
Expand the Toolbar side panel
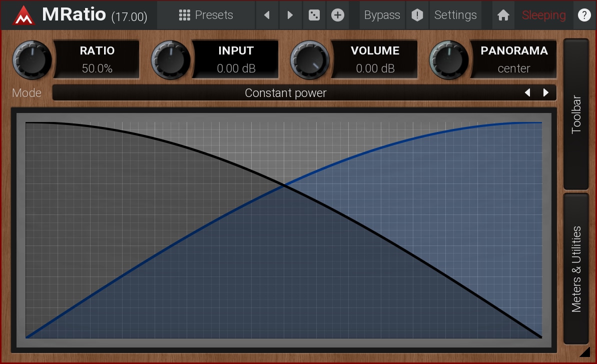click(x=576, y=114)
